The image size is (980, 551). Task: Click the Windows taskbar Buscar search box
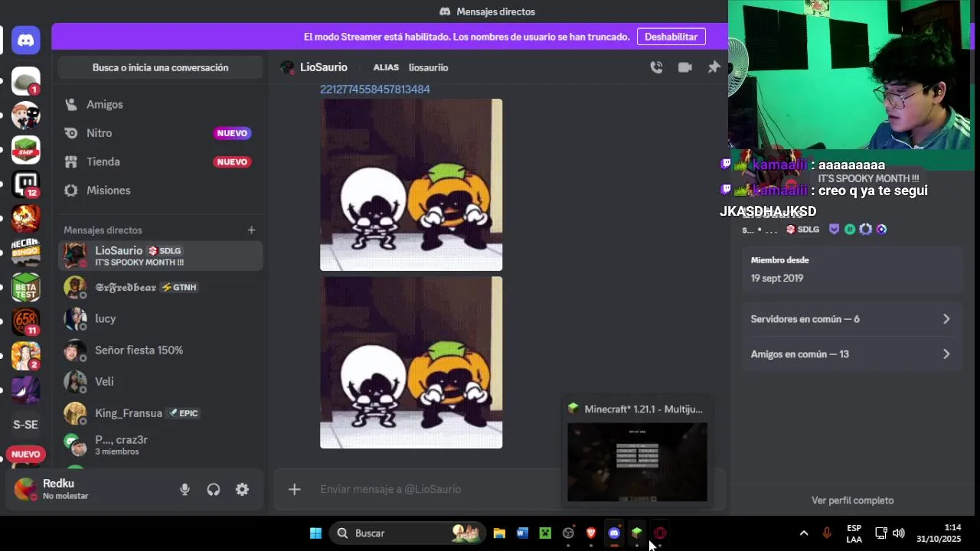click(x=408, y=533)
